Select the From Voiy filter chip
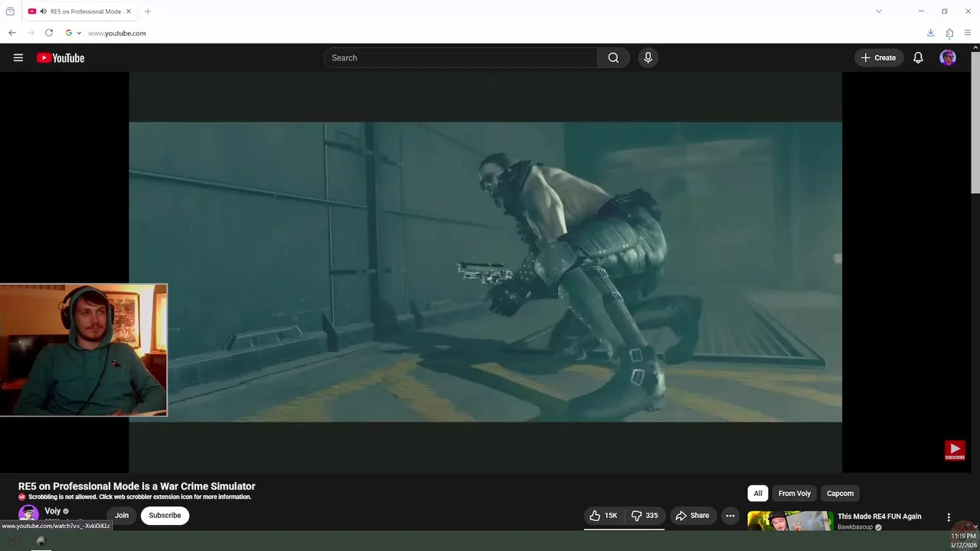The image size is (980, 551). 794,494
